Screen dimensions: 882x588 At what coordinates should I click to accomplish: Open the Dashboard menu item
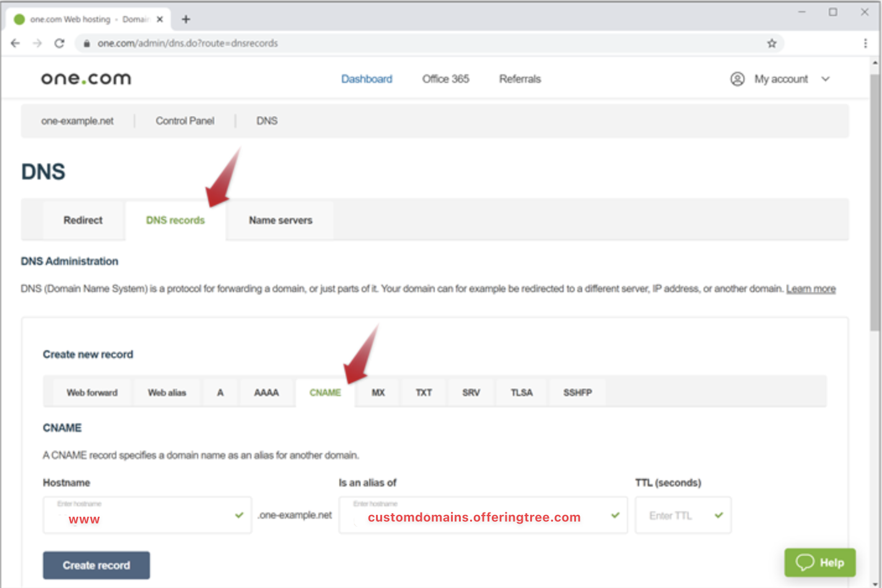click(367, 79)
